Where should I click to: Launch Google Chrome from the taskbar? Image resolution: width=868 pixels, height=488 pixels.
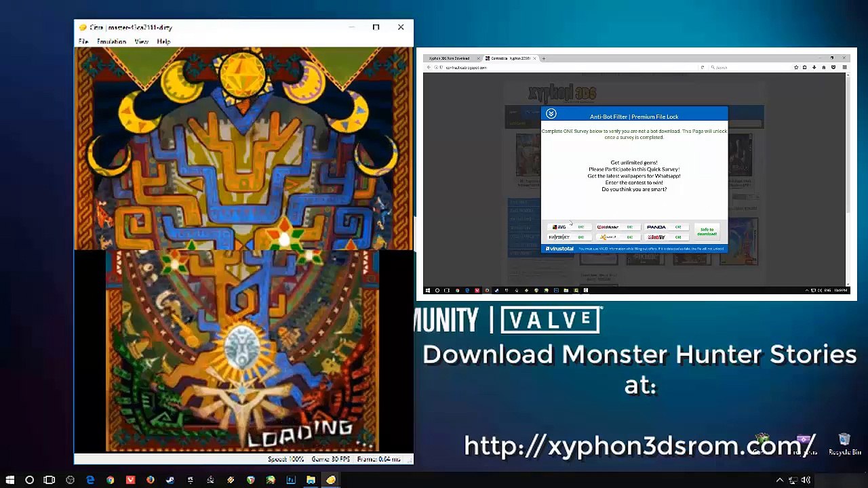coord(110,480)
